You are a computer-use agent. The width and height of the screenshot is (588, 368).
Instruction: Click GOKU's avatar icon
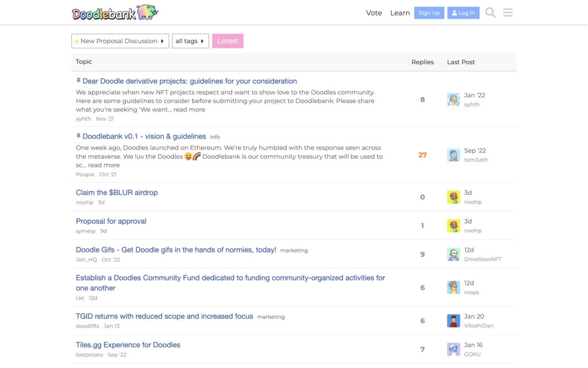point(454,349)
